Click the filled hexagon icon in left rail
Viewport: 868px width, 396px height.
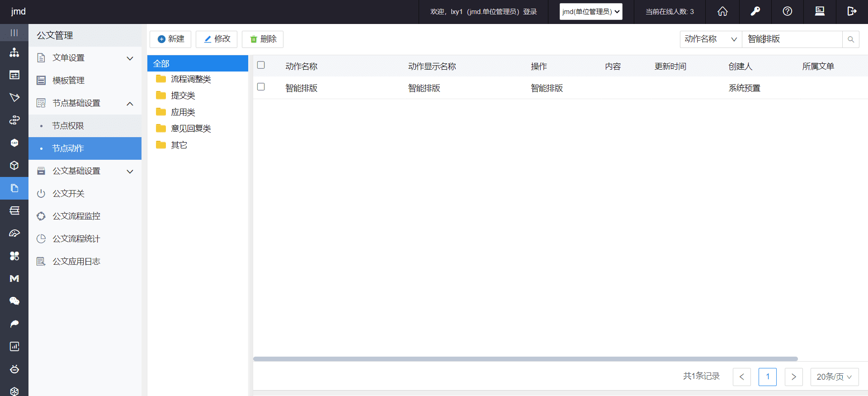point(14,143)
